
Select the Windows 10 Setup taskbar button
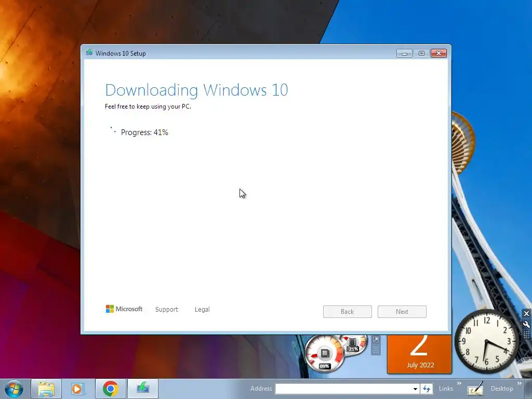(x=143, y=389)
